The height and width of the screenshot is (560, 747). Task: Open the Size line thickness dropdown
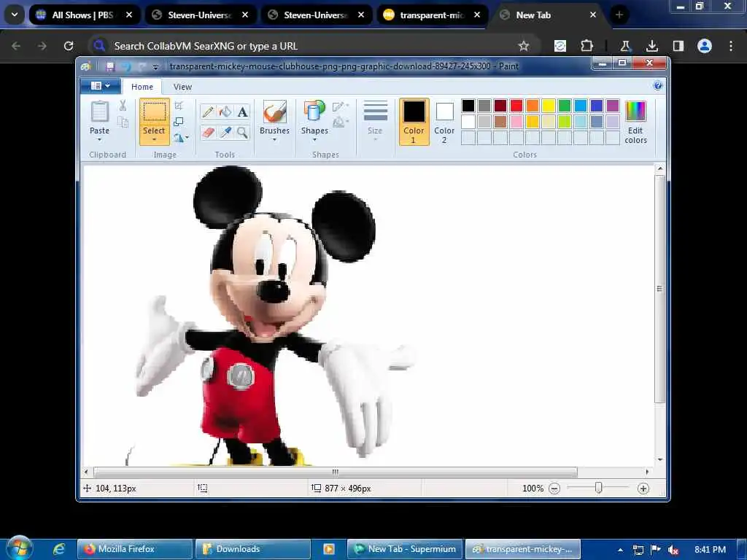tap(375, 121)
